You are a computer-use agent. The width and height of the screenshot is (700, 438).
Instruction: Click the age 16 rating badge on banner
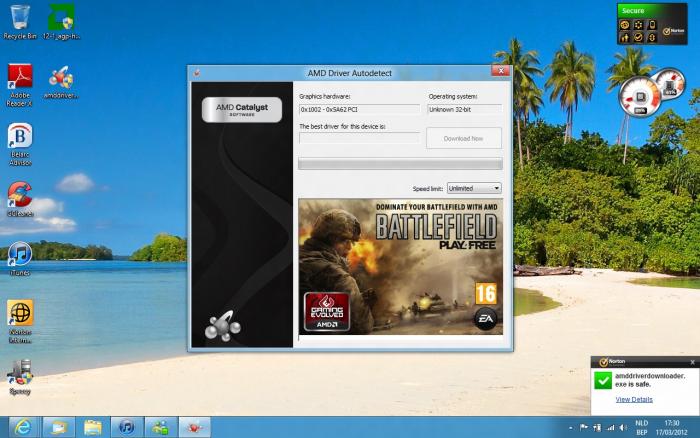click(x=486, y=294)
